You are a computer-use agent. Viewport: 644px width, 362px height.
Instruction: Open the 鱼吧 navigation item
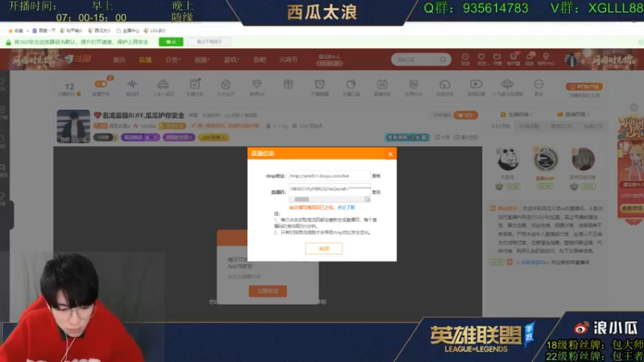point(259,60)
